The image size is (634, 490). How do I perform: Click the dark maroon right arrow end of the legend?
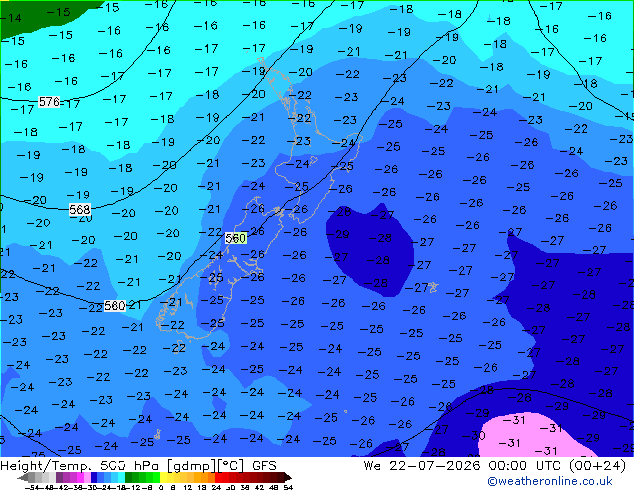point(287,477)
